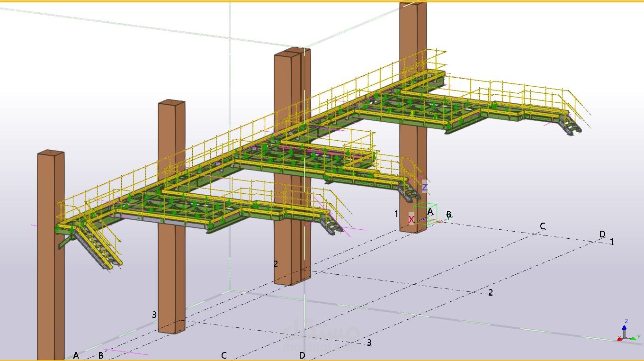Click grid label 1 right of label D

pos(612,242)
